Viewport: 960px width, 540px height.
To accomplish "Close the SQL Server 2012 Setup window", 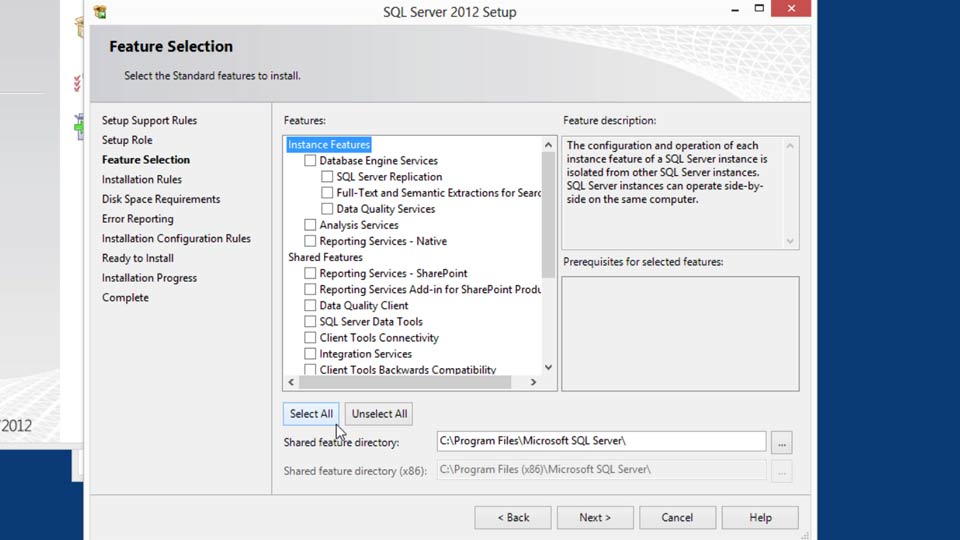I will [791, 9].
